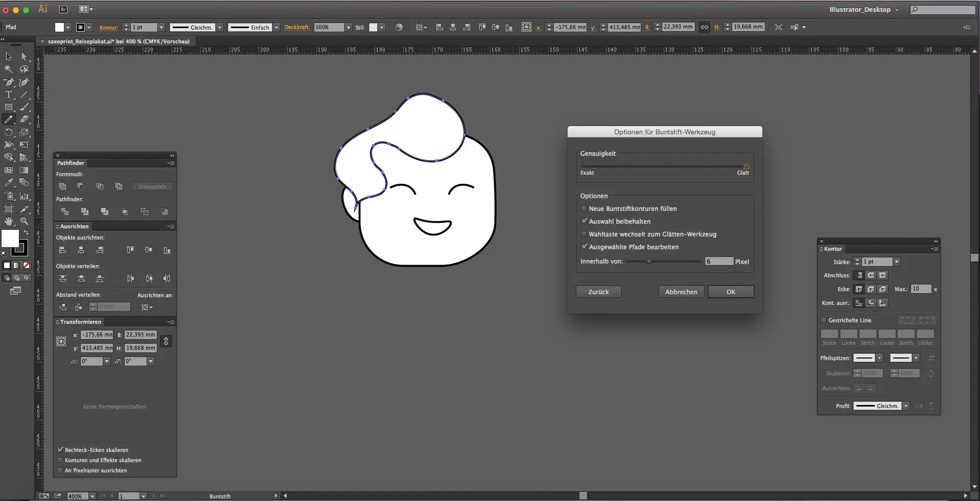Select the Type tool in toolbar

(9, 94)
